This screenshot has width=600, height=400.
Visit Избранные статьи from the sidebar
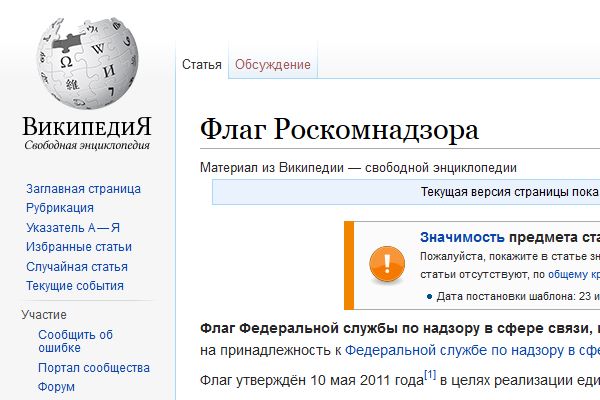coord(79,247)
